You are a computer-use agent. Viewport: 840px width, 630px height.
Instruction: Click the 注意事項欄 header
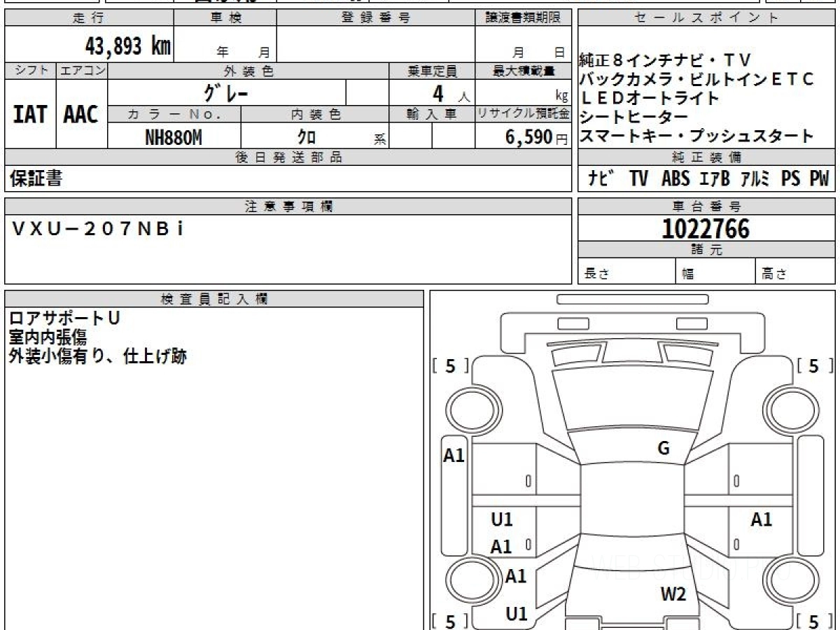pos(288,206)
